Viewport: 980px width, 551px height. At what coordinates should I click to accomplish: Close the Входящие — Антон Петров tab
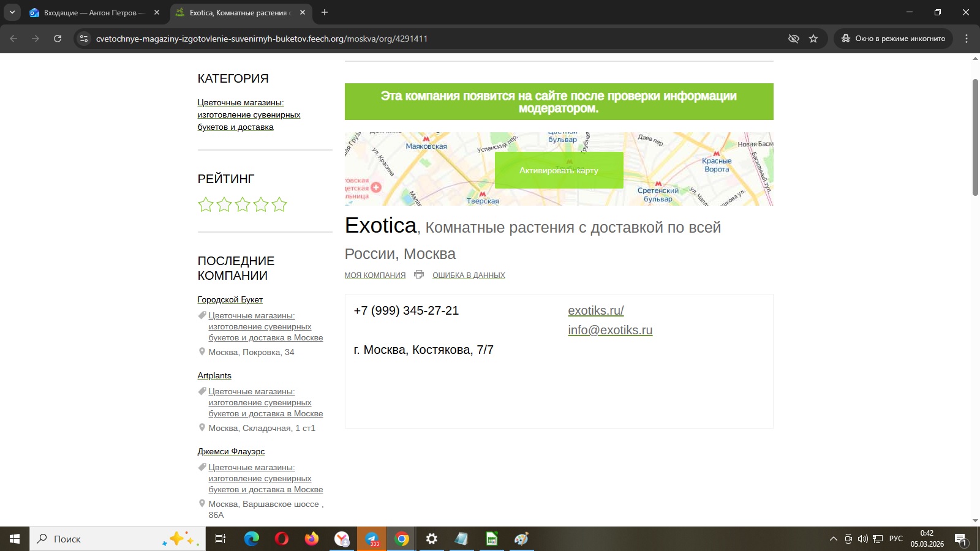[x=157, y=12]
